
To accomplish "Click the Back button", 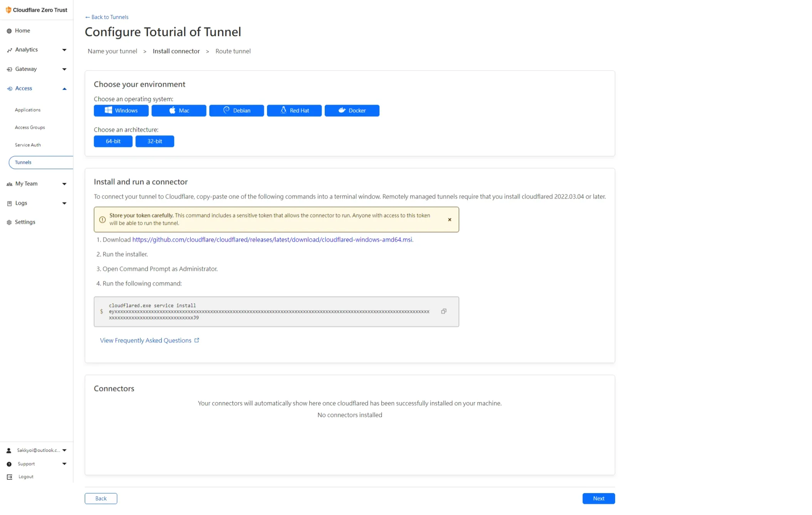I will tap(101, 498).
